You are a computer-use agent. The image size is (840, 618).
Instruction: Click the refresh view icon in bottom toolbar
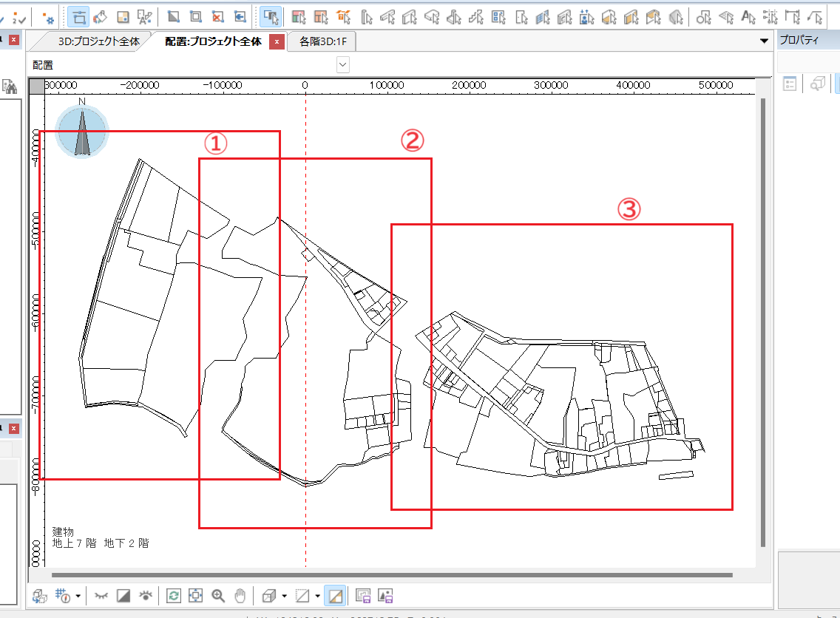(174, 595)
